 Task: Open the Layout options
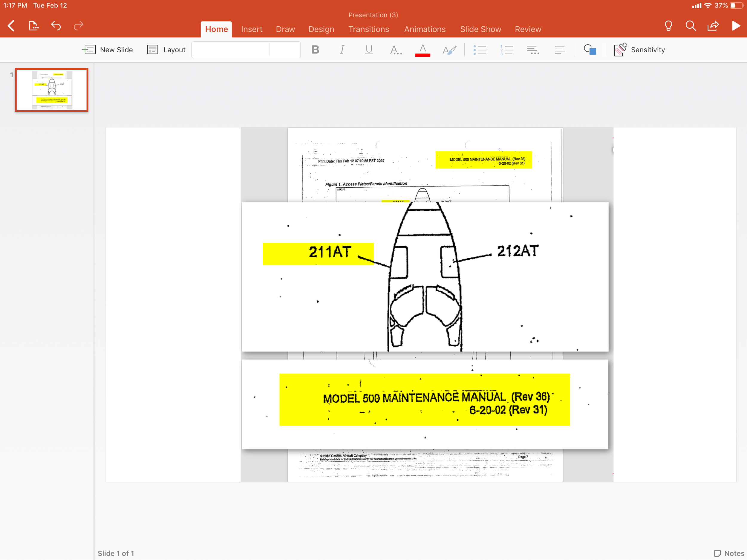[x=166, y=50]
